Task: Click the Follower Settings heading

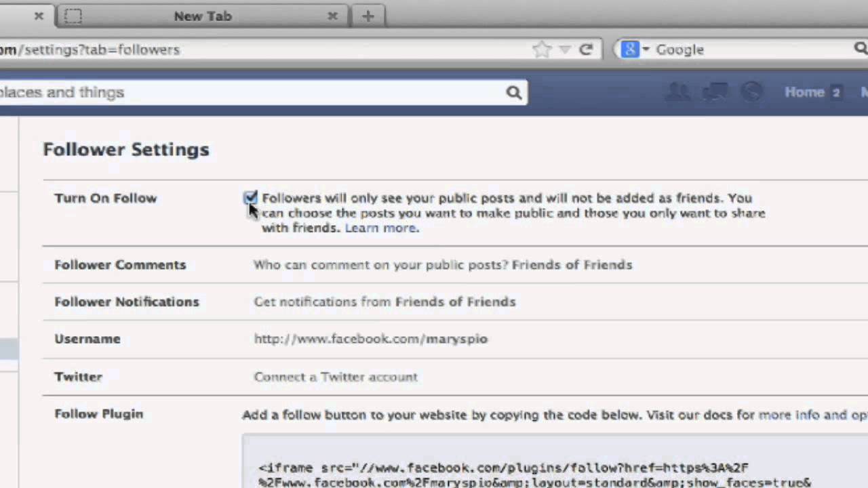Action: [126, 150]
